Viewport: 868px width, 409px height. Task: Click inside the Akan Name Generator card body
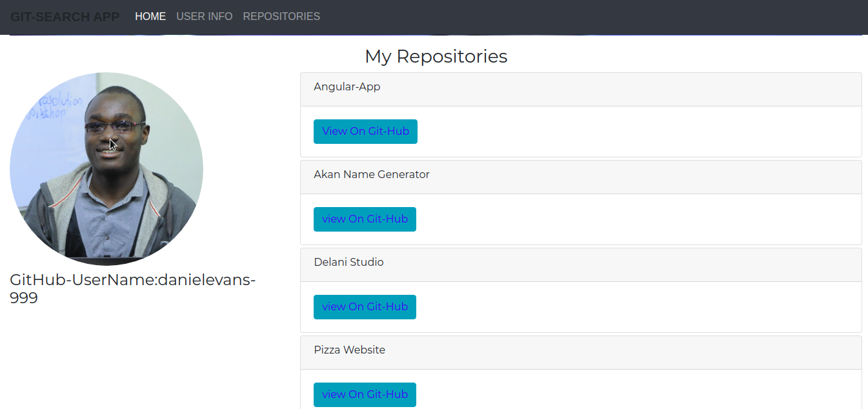(x=639, y=219)
